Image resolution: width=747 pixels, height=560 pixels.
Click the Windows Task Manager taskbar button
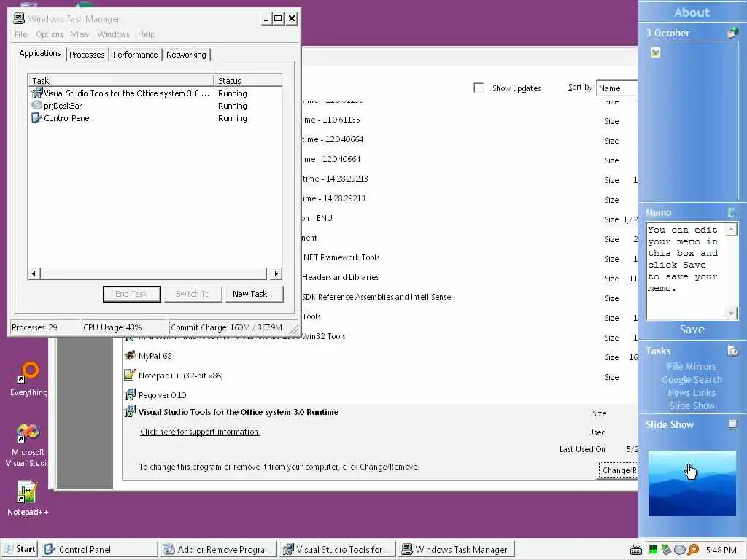(x=457, y=550)
